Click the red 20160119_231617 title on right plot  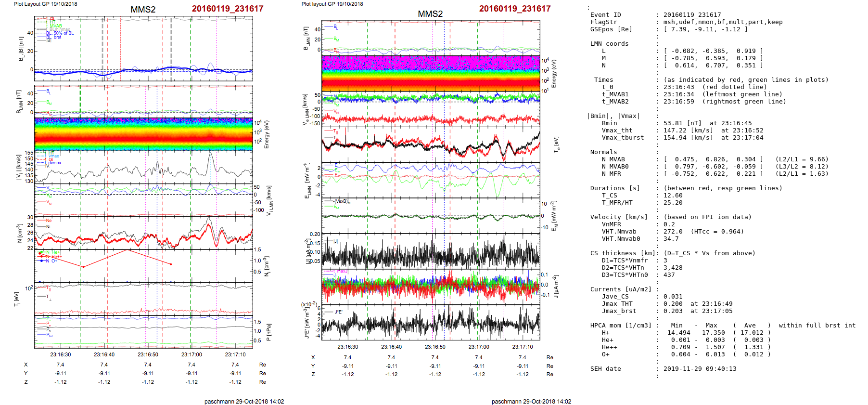(514, 9)
